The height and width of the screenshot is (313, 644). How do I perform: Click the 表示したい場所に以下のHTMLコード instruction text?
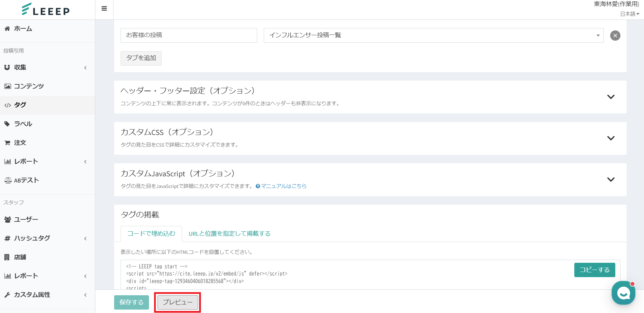click(x=187, y=252)
